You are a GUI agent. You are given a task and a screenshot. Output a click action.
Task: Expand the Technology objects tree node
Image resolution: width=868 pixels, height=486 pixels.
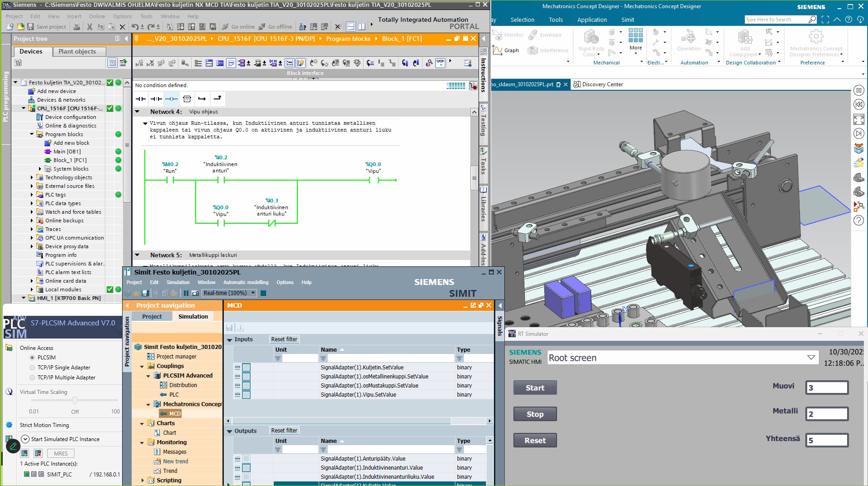[32, 177]
